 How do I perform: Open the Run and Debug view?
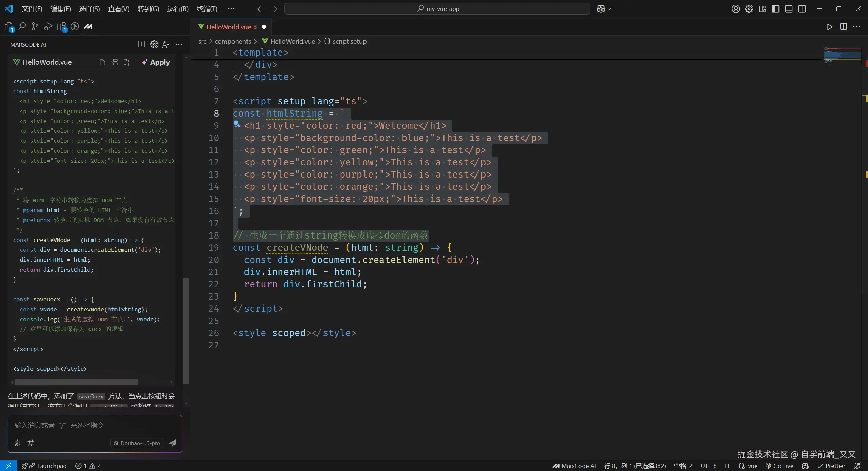pos(48,26)
